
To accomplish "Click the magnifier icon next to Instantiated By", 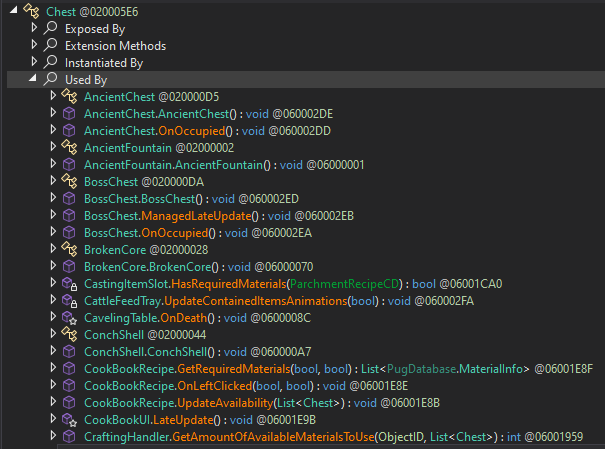I will [x=51, y=62].
